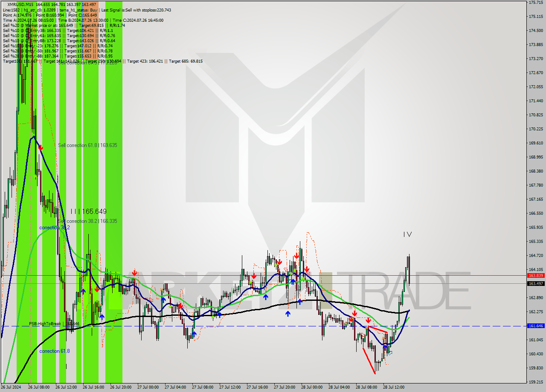Click the 'FSB-HighToBreak' level label

54,324
